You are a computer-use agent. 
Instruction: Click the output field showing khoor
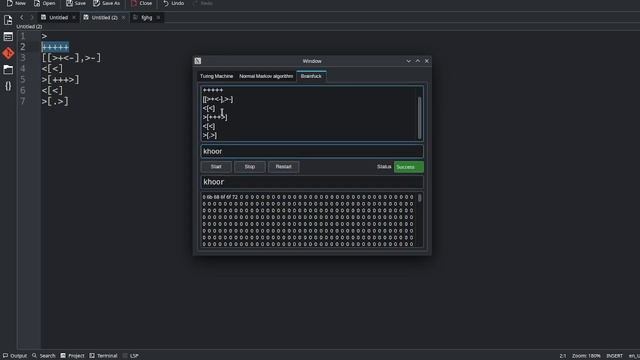[312, 182]
